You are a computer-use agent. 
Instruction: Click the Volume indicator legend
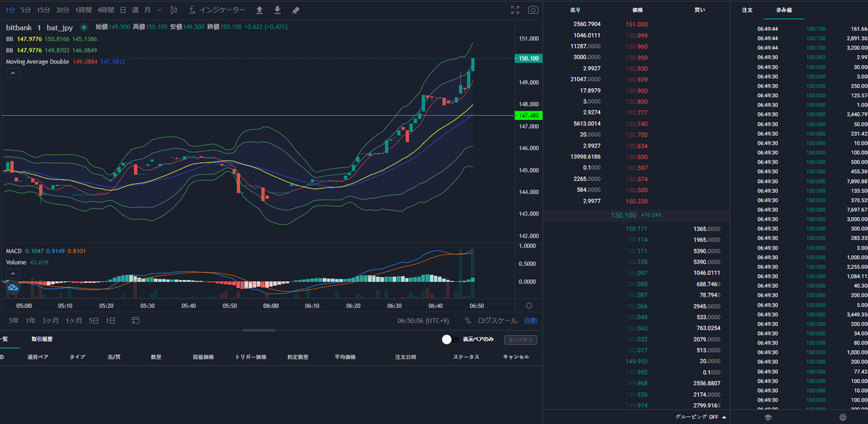16,262
